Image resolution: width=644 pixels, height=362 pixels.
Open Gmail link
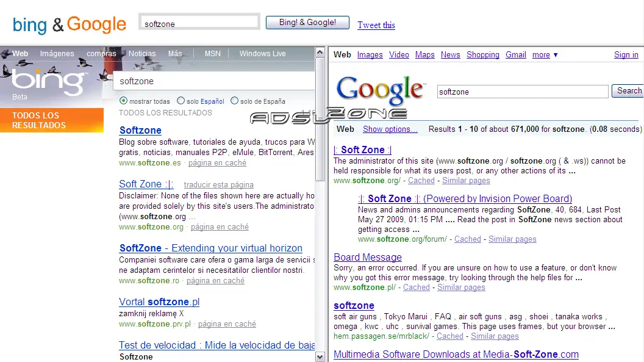click(x=516, y=55)
